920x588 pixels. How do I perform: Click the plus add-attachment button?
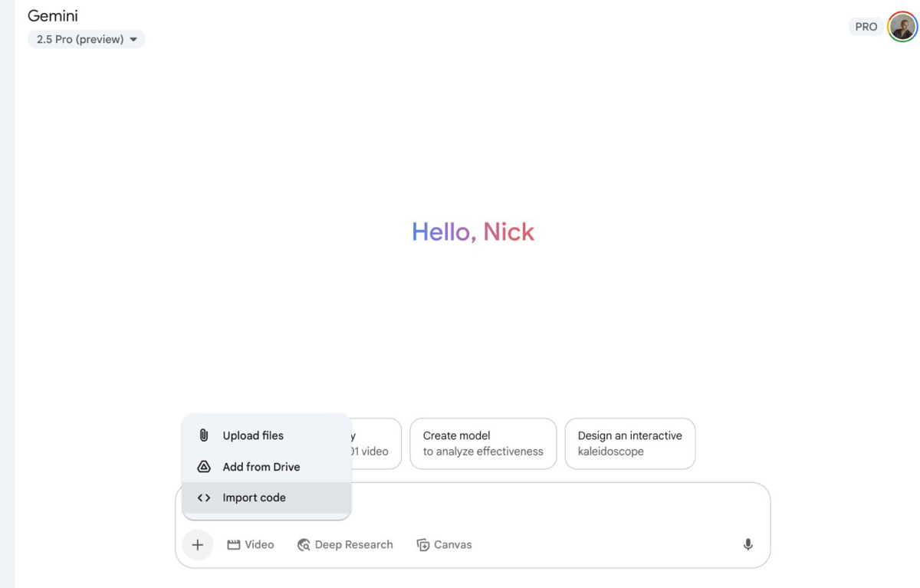click(197, 545)
